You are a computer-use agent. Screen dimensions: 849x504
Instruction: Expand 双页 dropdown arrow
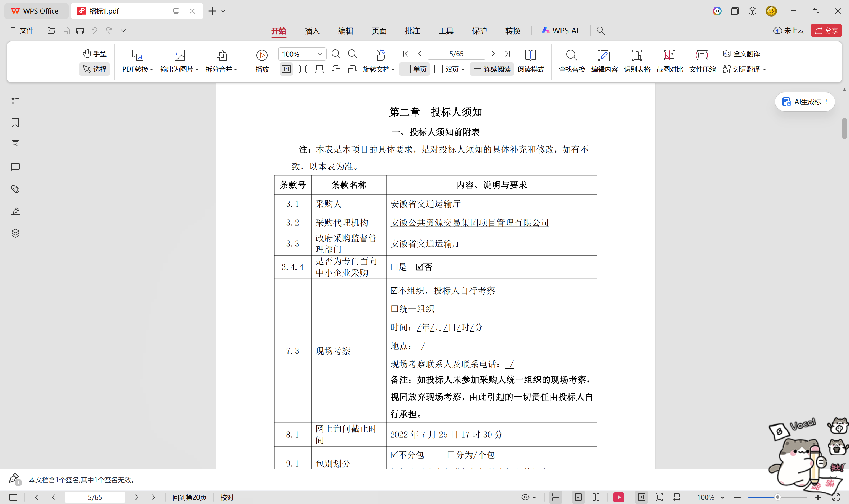point(463,70)
